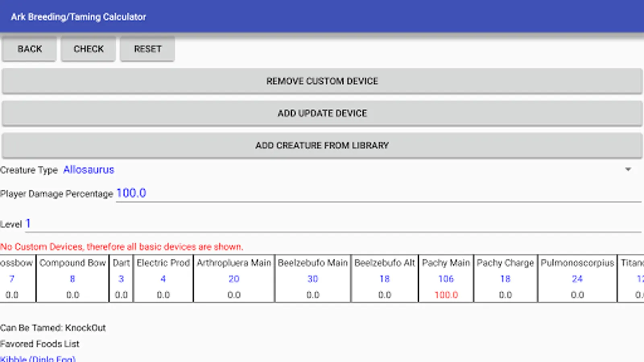
Task: Click REMOVE CUSTOM DEVICE
Action: coord(322,81)
